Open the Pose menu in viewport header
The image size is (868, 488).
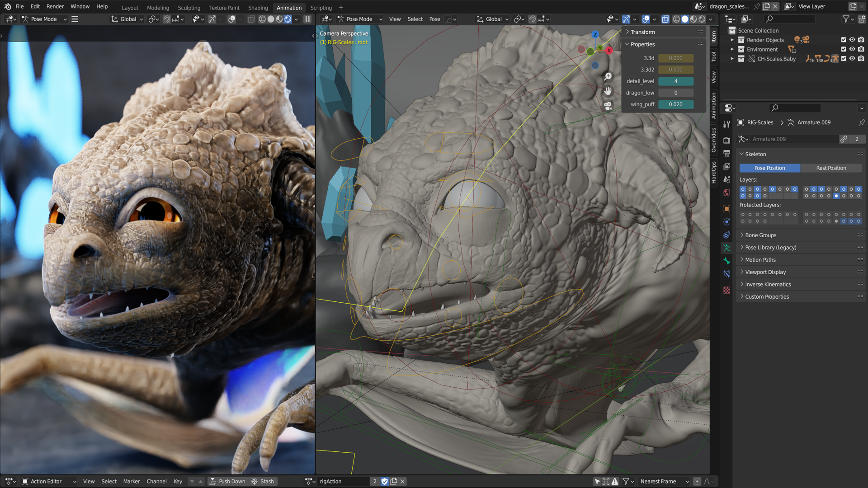pyautogui.click(x=434, y=19)
